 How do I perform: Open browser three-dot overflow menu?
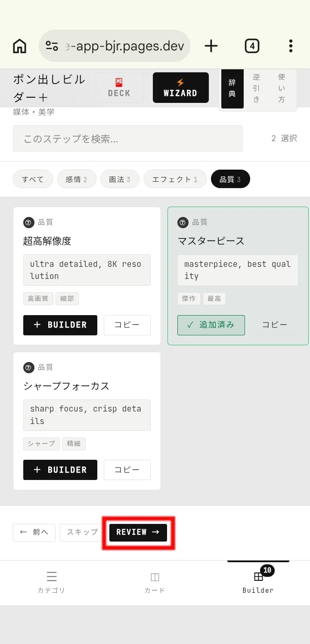pos(291,46)
